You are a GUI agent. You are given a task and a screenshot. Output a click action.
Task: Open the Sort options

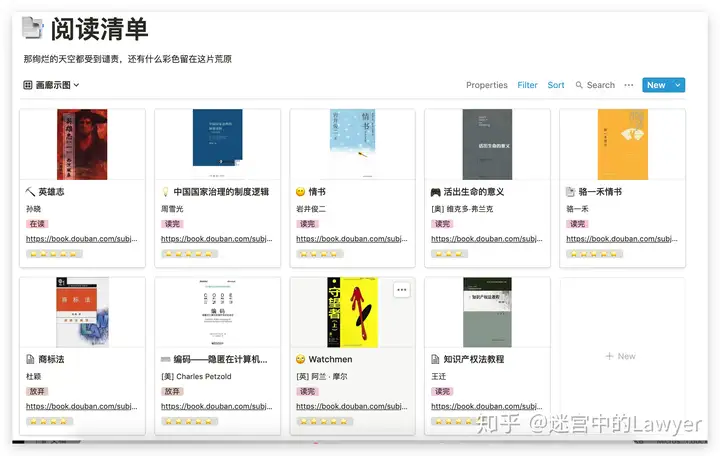556,85
